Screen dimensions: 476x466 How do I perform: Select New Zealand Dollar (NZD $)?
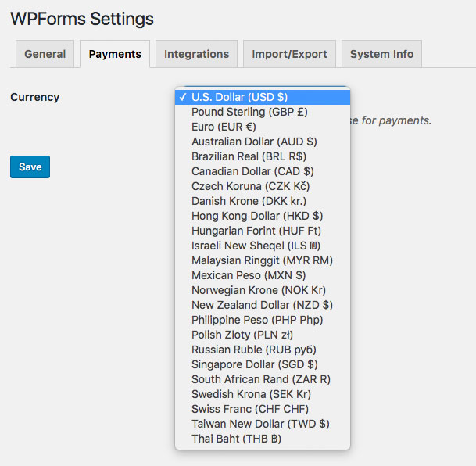coord(263,306)
